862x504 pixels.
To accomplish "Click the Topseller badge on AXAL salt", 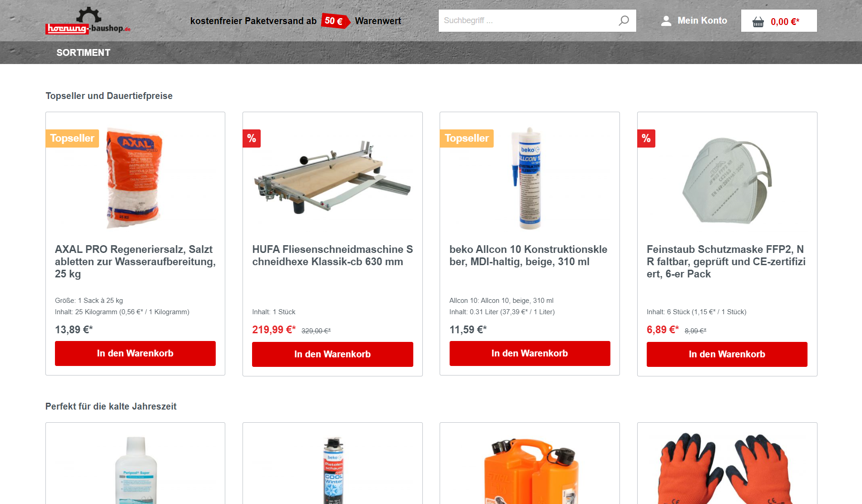I will click(72, 138).
